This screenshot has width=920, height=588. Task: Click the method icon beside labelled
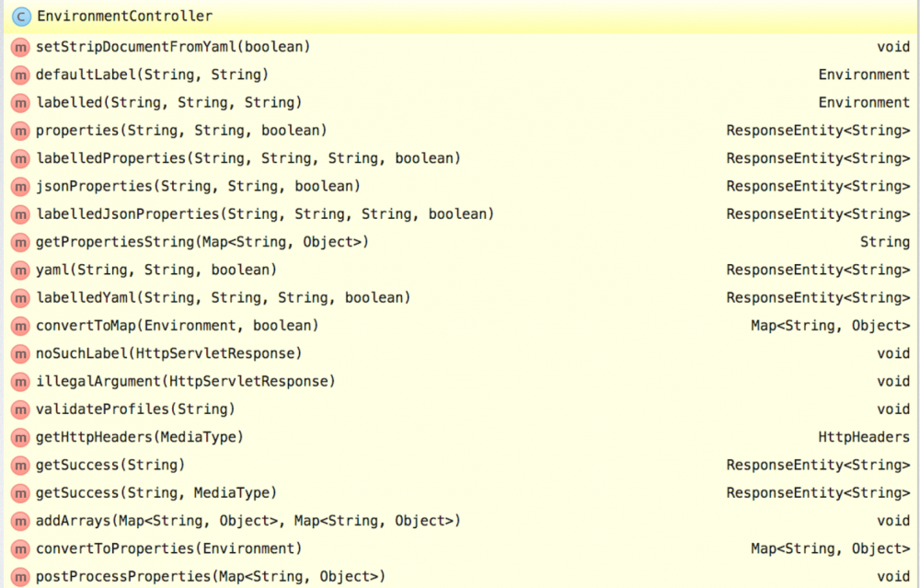coord(19,102)
